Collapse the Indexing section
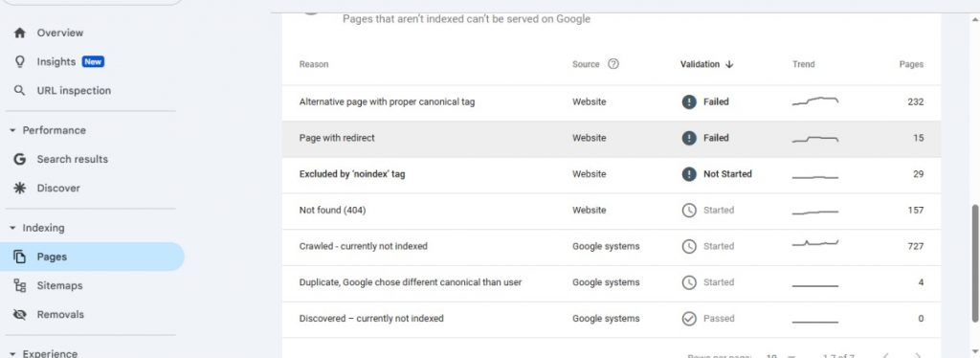 12,228
